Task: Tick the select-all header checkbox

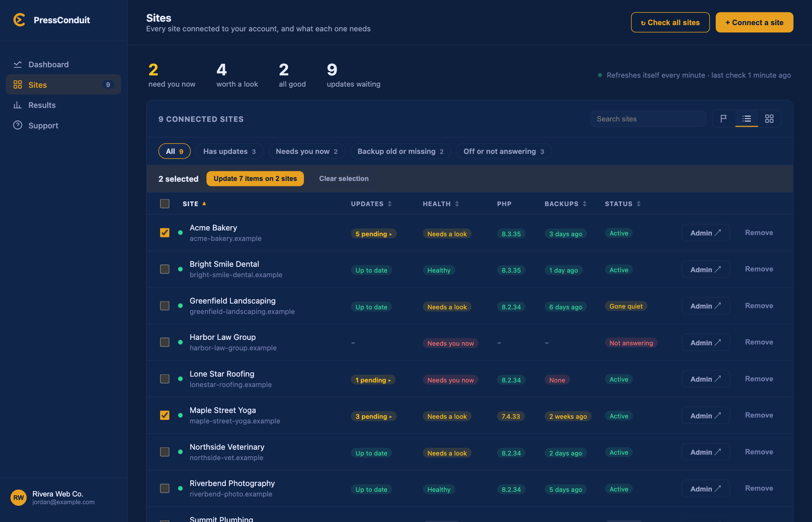Action: pos(165,203)
